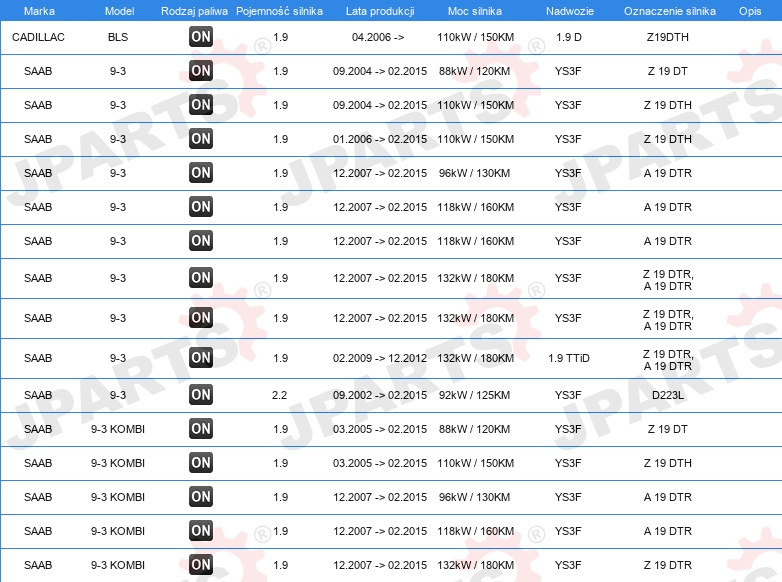Click the Nadwozie column header
Image resolution: width=782 pixels, height=582 pixels.
point(570,11)
